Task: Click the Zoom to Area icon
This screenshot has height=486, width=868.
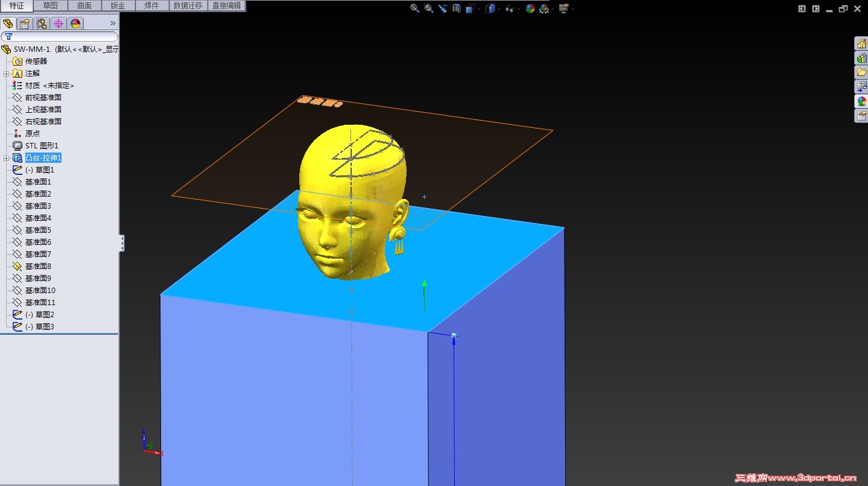Action: [429, 8]
